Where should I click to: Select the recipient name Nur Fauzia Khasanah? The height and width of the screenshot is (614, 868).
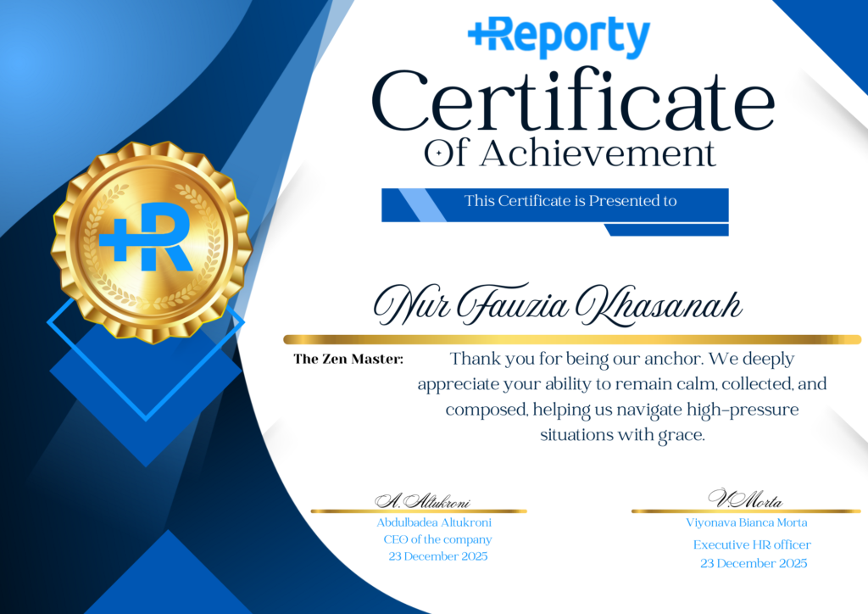click(x=557, y=306)
